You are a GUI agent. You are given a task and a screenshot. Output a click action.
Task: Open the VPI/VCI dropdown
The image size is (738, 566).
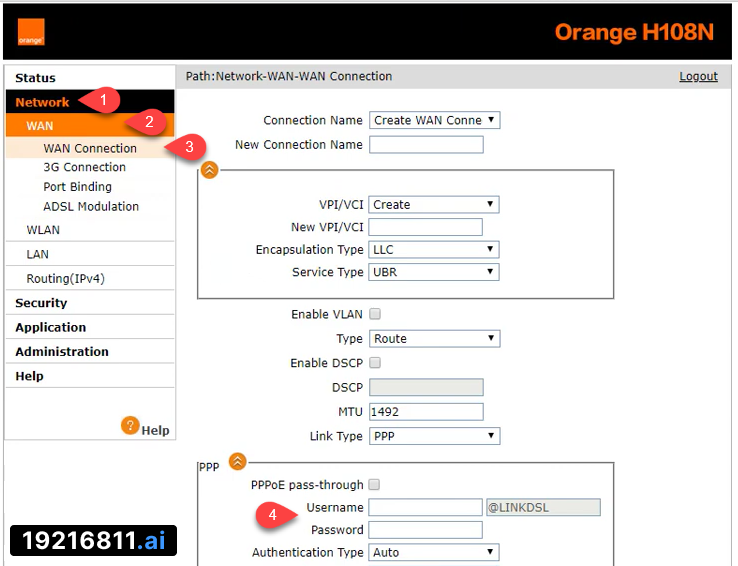tap(433, 204)
